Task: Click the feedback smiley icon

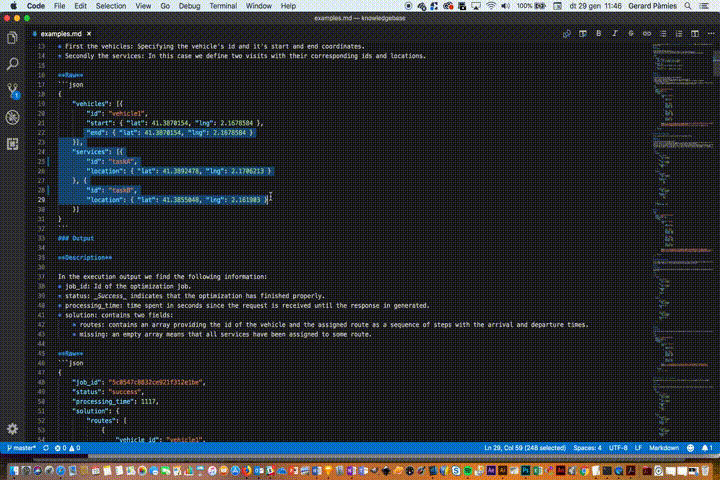Action: tap(690, 448)
